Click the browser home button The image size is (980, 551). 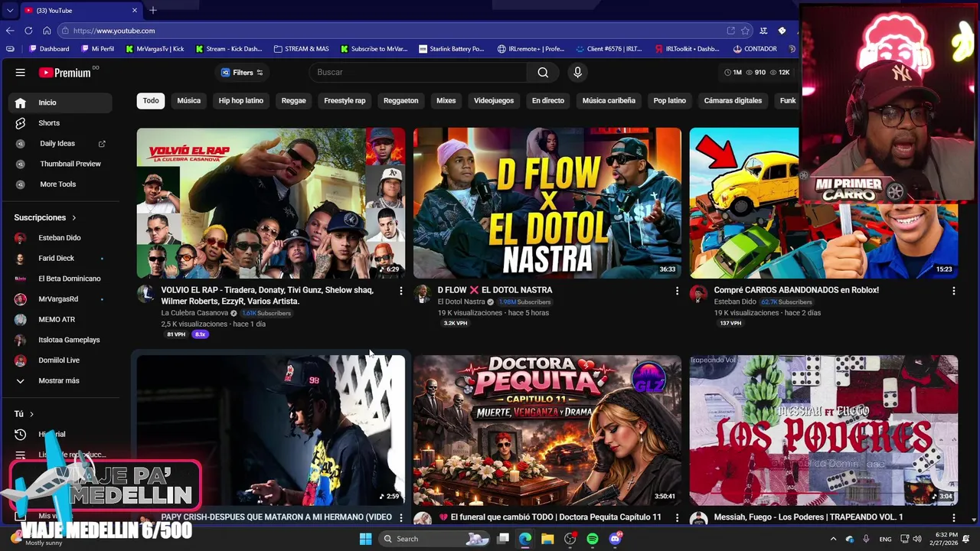coord(47,31)
